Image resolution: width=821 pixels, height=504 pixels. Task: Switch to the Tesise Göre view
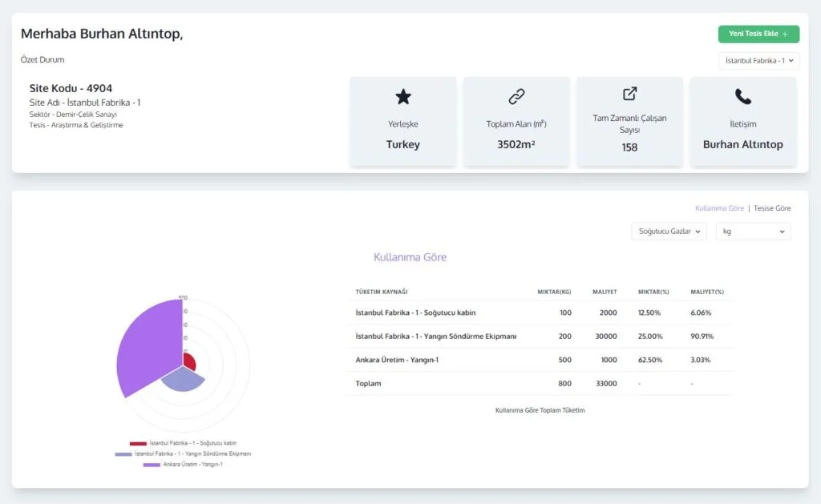[772, 208]
